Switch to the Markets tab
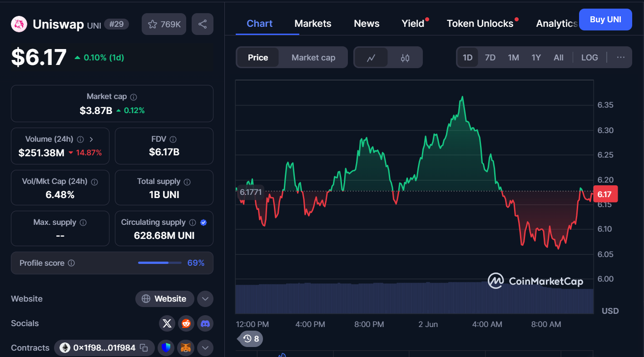644x357 pixels. [x=313, y=24]
